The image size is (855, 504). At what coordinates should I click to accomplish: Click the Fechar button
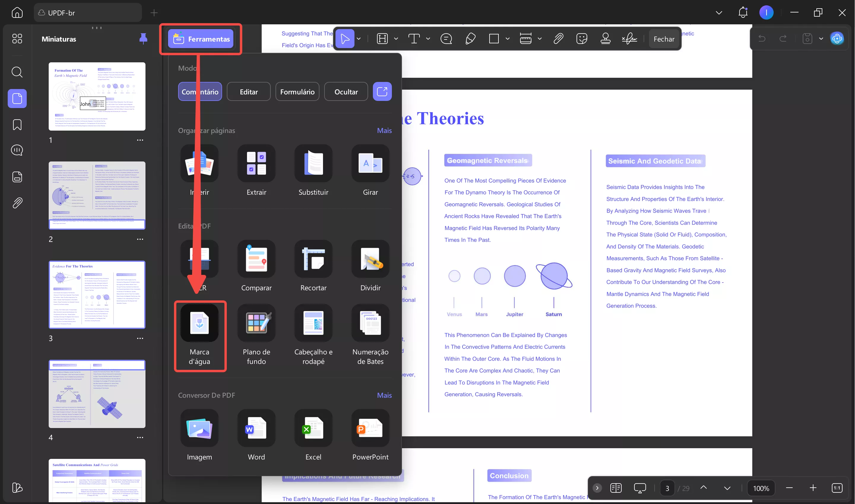click(x=664, y=39)
